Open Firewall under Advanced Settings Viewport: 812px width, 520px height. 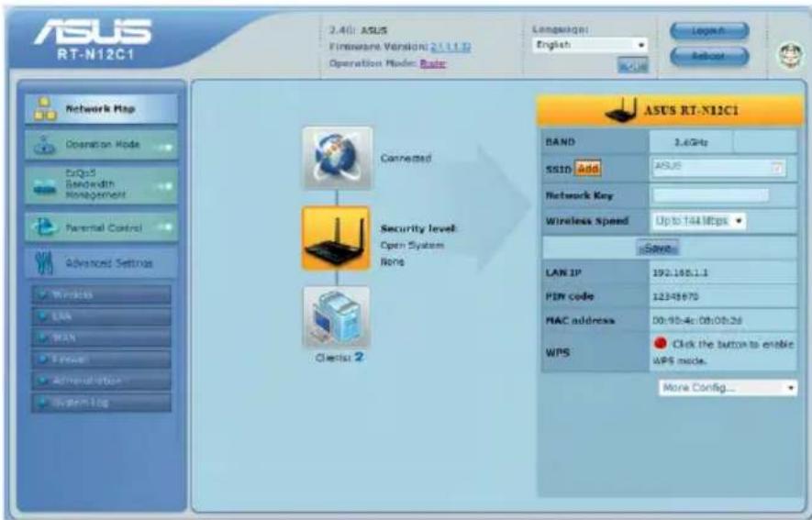(x=101, y=360)
